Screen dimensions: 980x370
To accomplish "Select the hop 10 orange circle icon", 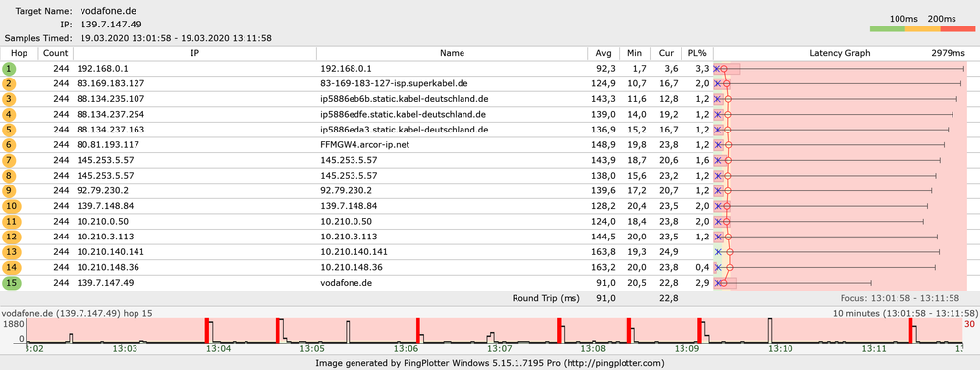I will tap(11, 206).
